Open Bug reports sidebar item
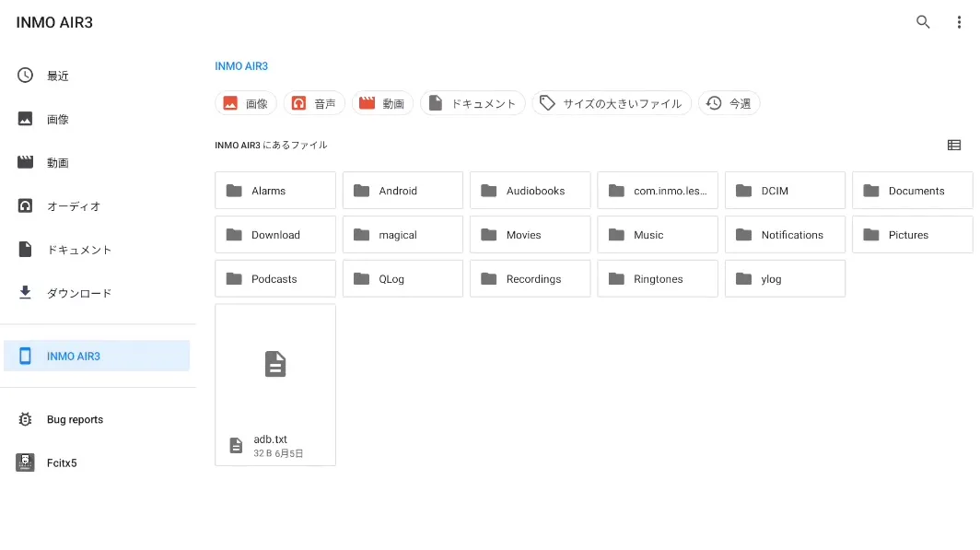This screenshot has height=550, width=980. pos(75,419)
